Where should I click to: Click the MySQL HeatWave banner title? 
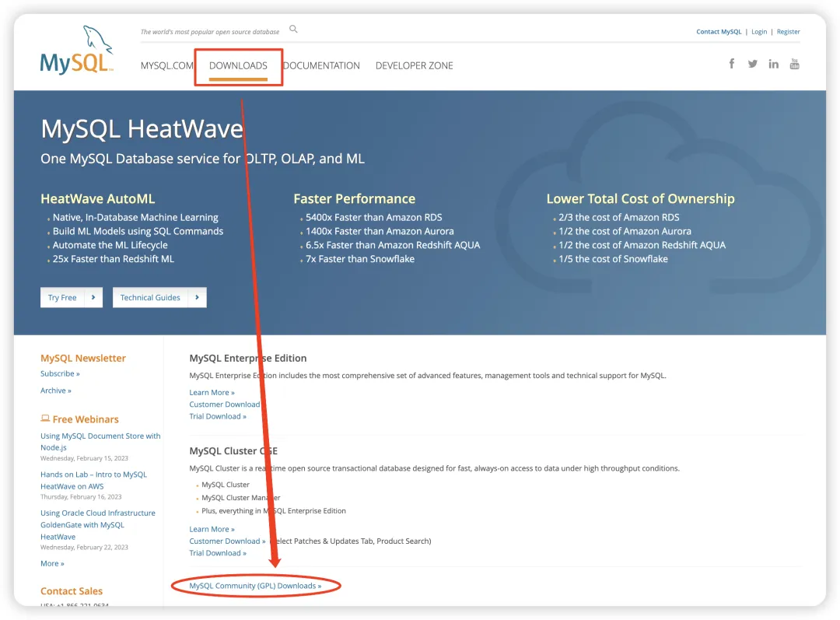tap(142, 128)
